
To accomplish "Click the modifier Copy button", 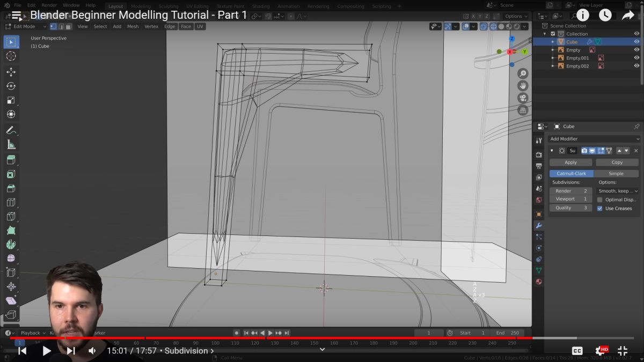I will click(x=617, y=162).
